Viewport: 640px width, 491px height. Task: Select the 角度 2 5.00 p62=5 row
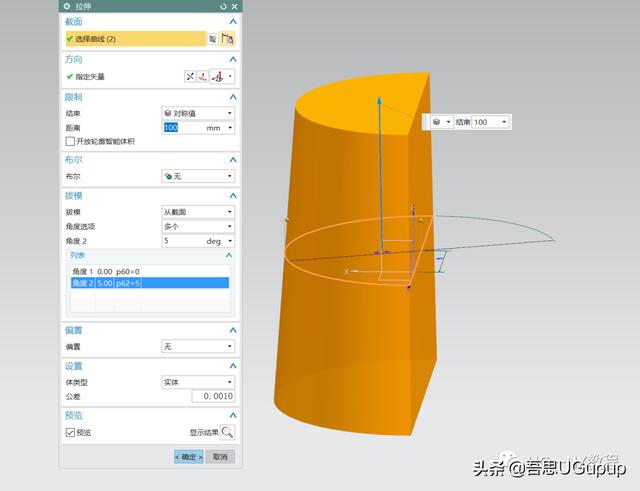tap(150, 283)
